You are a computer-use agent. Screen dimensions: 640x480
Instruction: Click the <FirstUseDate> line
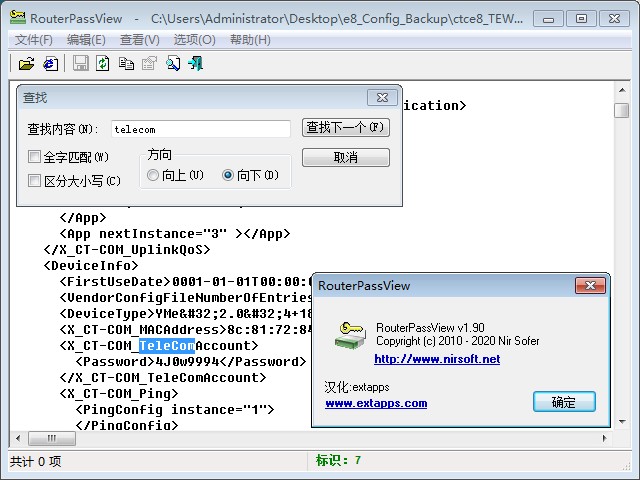click(185, 282)
